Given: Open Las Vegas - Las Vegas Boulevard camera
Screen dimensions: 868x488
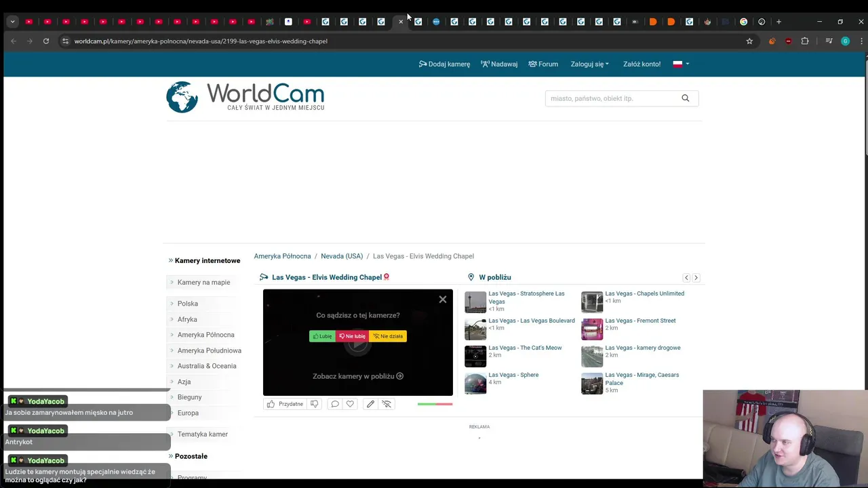Looking at the screenshot, I should (532, 321).
